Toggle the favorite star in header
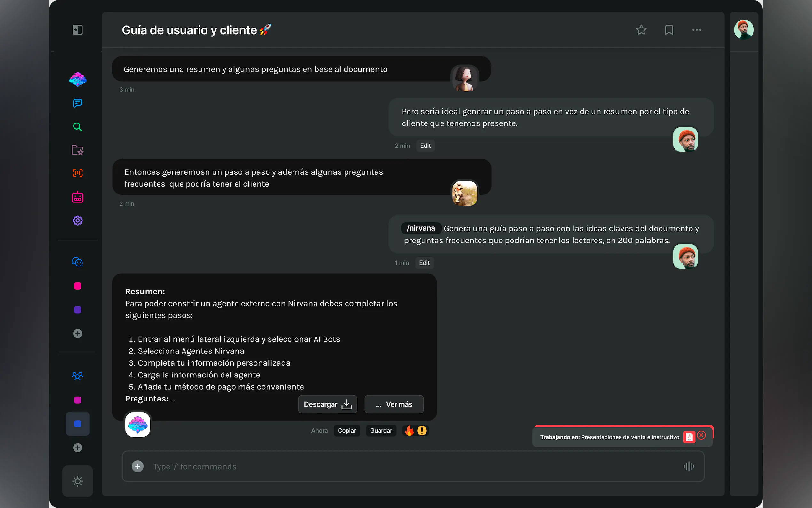 coord(641,30)
